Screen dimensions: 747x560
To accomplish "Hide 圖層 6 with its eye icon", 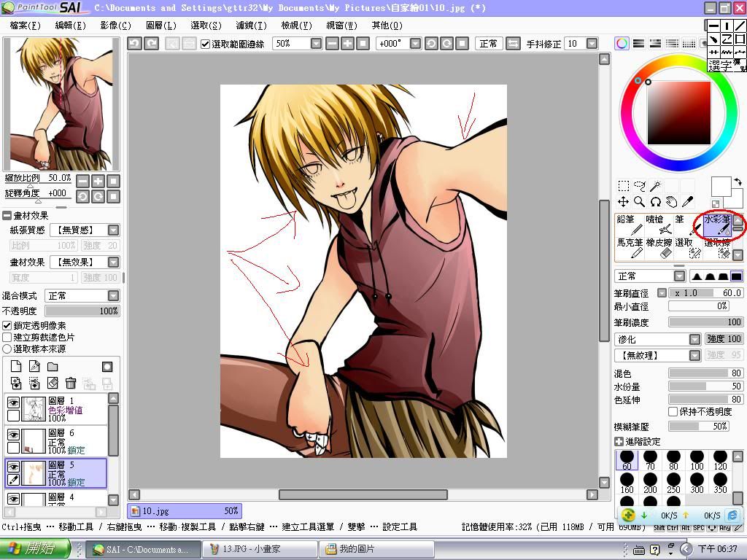I will (x=13, y=435).
